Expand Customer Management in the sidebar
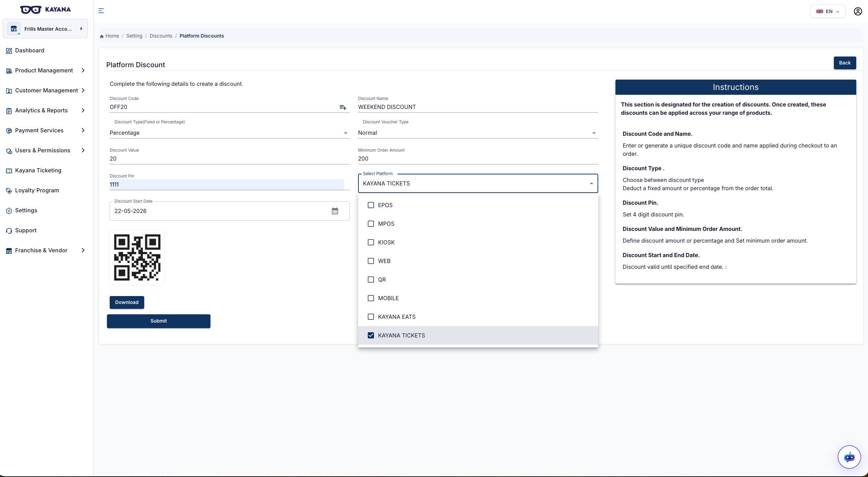Viewport: 868px width, 477px height. tap(45, 90)
